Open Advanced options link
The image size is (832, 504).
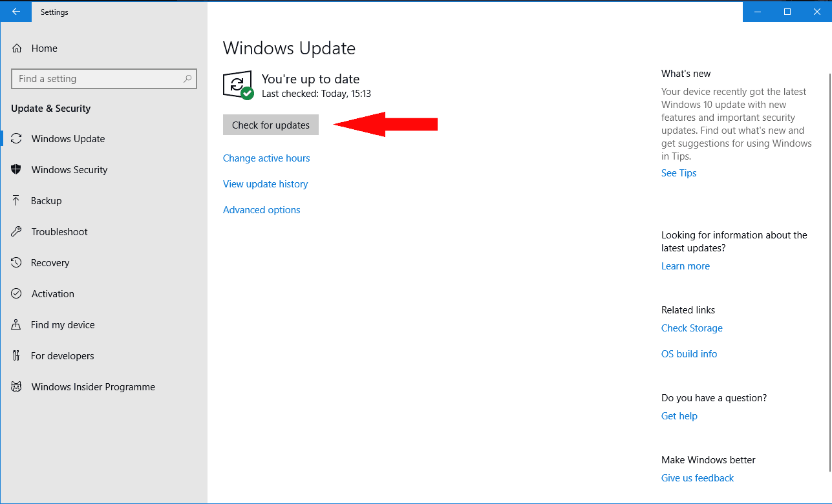click(x=262, y=210)
